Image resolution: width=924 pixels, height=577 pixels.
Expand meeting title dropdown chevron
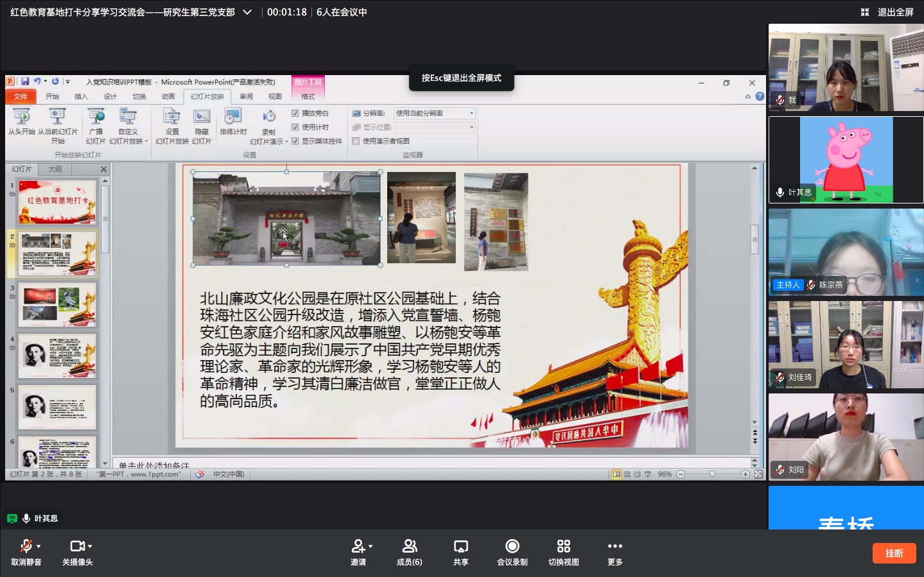247,12
